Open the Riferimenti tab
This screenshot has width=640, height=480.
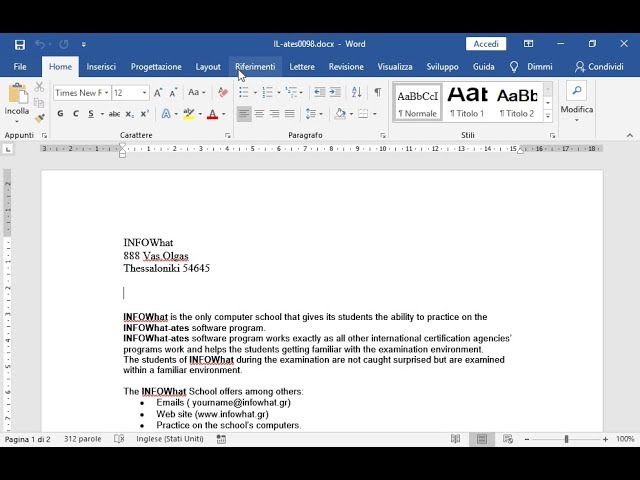click(x=255, y=67)
